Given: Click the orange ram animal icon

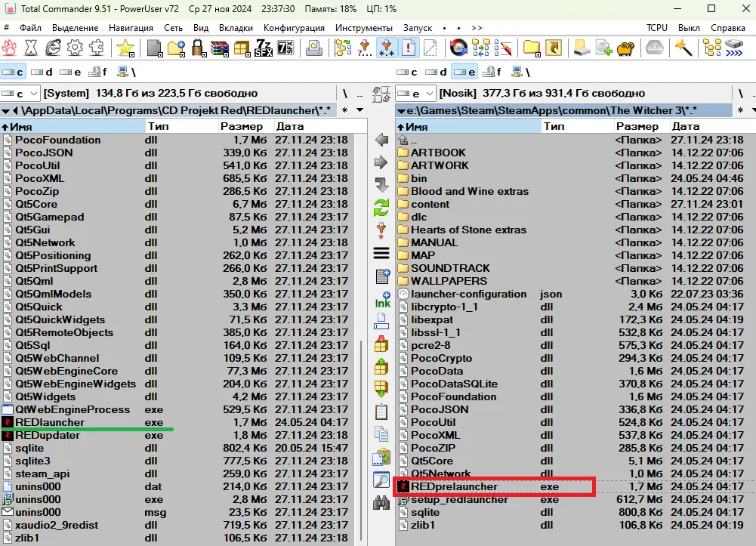Looking at the screenshot, I should pyautogui.click(x=625, y=48).
